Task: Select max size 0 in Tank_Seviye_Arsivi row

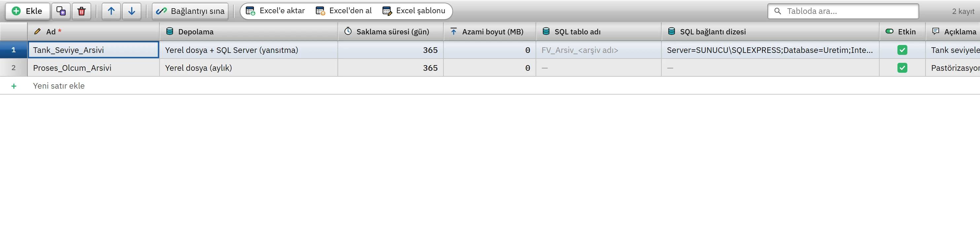Action: (490, 50)
